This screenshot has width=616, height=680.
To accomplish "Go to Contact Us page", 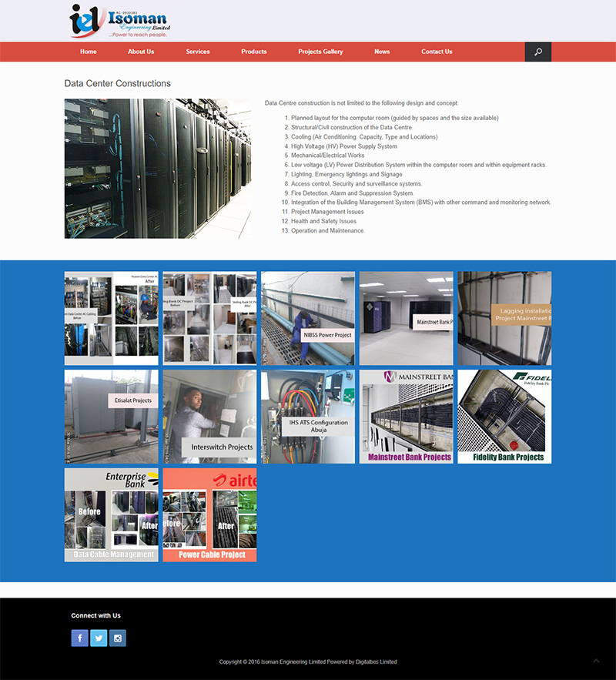I will [437, 52].
